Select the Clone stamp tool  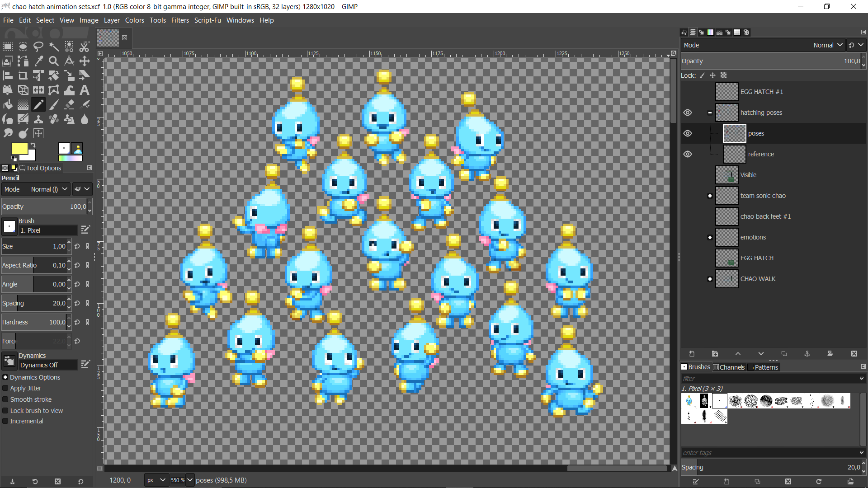(38, 119)
